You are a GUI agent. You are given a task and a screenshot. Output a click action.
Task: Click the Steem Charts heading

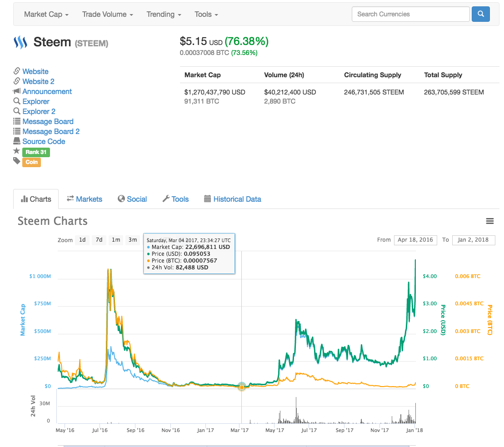pyautogui.click(x=52, y=221)
